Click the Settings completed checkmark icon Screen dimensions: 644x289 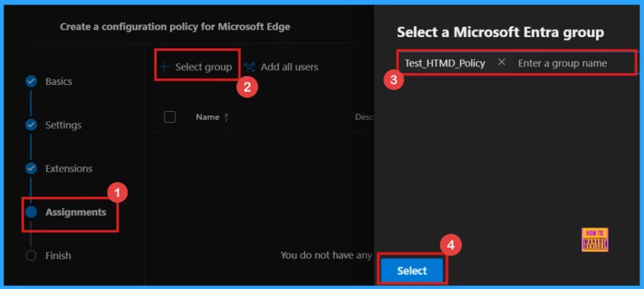click(31, 125)
